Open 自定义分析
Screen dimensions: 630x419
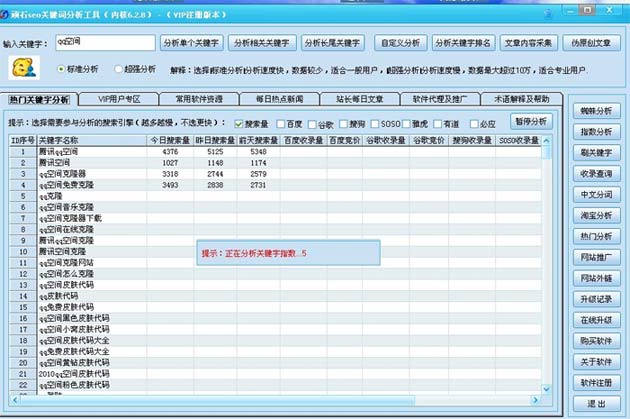point(400,43)
